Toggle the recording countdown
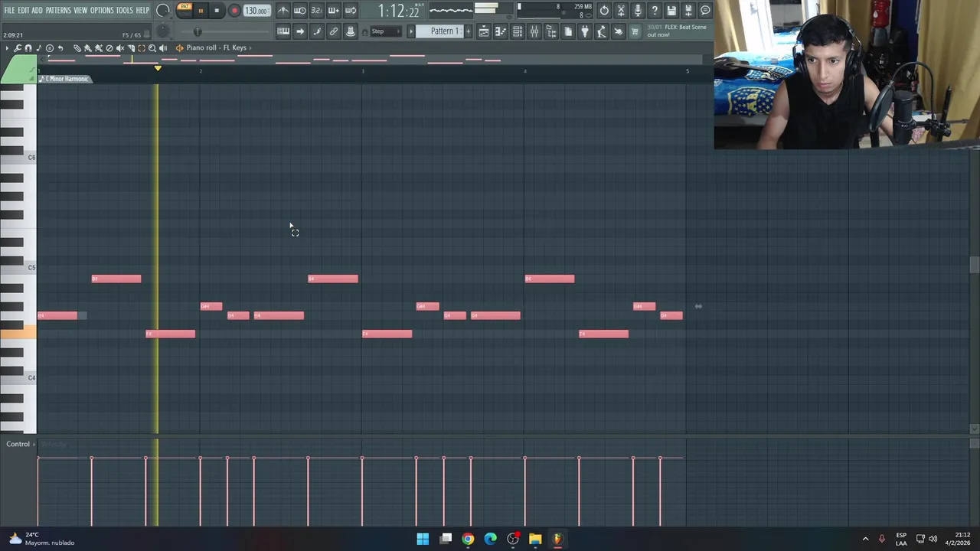Image resolution: width=980 pixels, height=551 pixels. pyautogui.click(x=317, y=11)
